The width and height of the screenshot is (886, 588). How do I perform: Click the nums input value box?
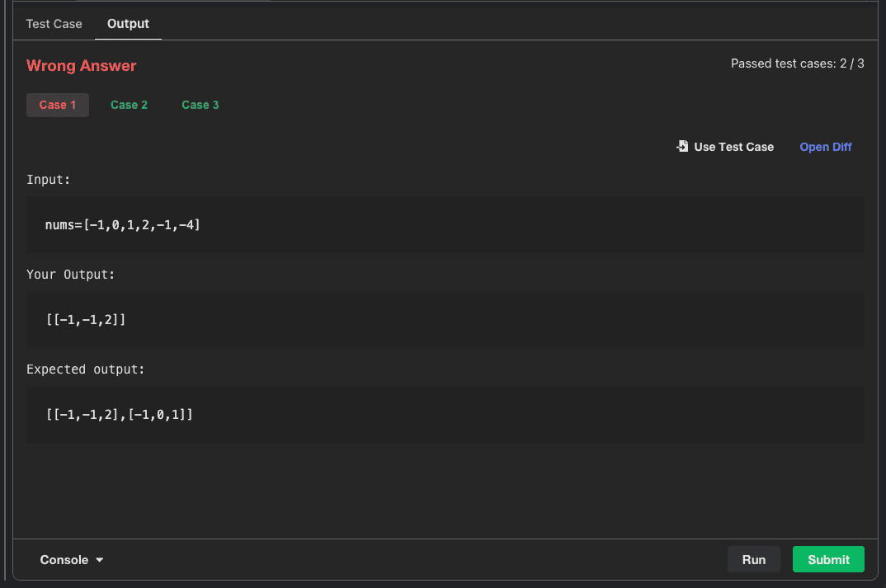(445, 224)
